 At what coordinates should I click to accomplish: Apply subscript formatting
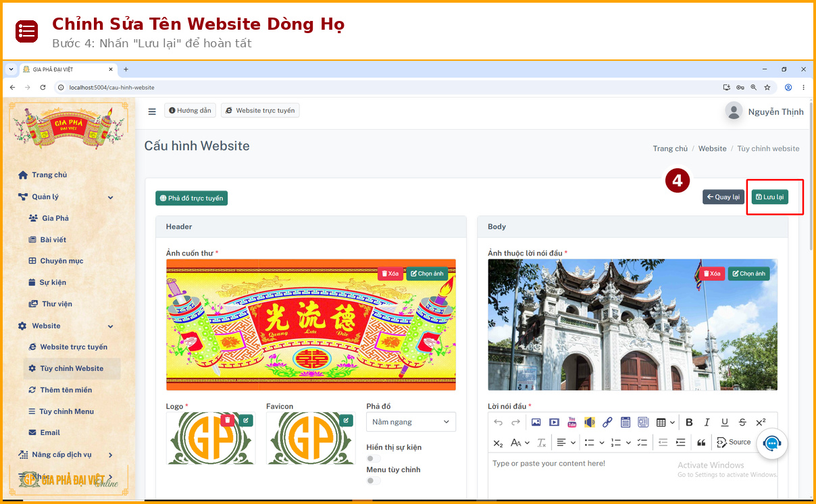(x=498, y=443)
